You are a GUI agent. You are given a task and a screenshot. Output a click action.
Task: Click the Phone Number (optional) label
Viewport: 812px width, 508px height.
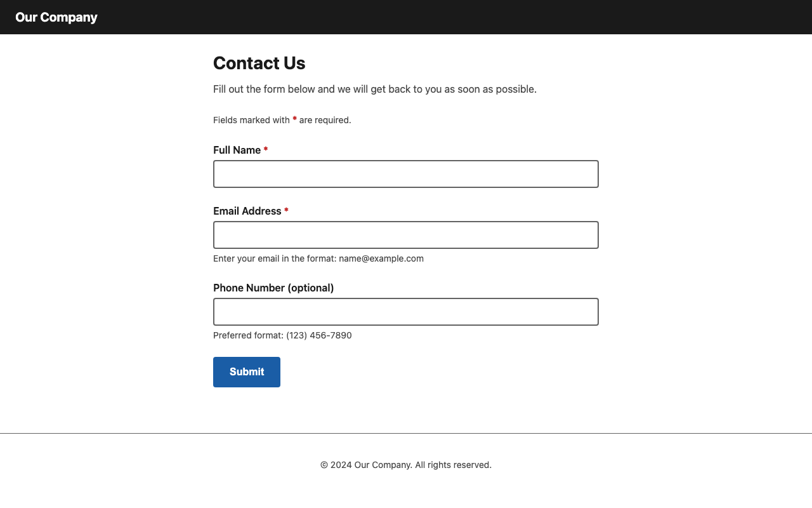point(273,288)
